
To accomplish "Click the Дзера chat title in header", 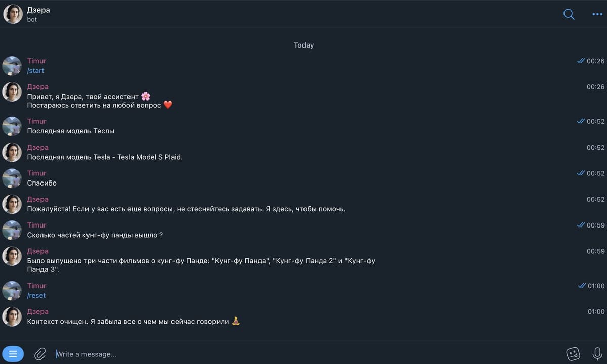I will click(38, 10).
